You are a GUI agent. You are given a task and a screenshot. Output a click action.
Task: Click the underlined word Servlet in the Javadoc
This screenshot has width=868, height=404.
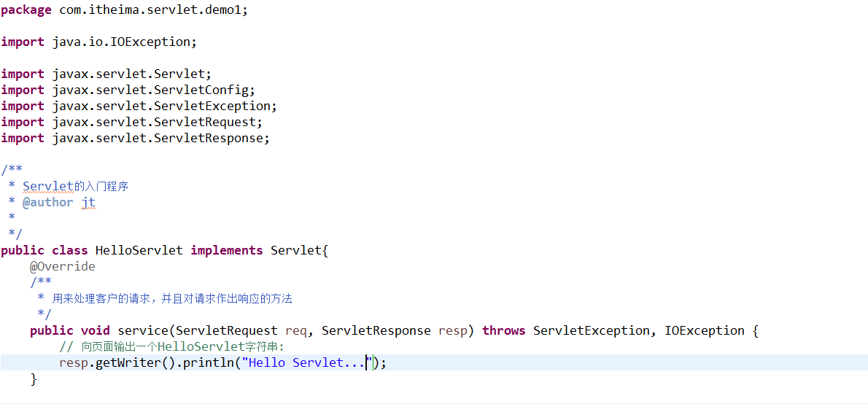point(48,187)
